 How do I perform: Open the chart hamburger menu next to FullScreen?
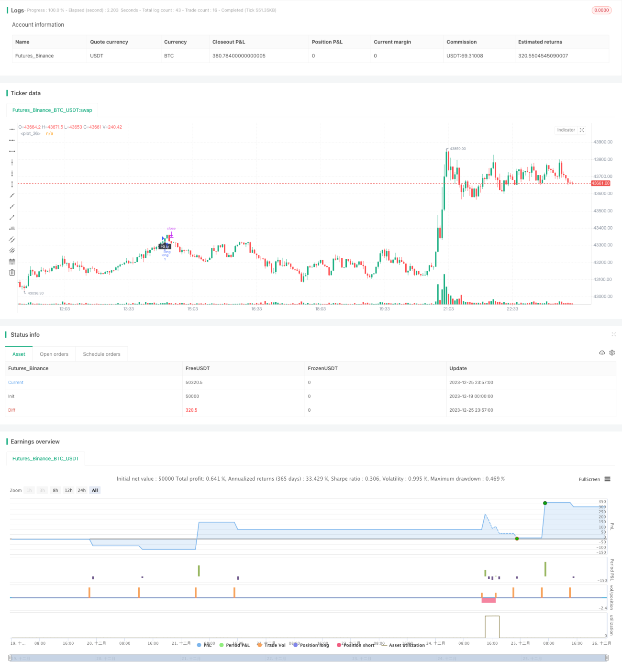(607, 479)
